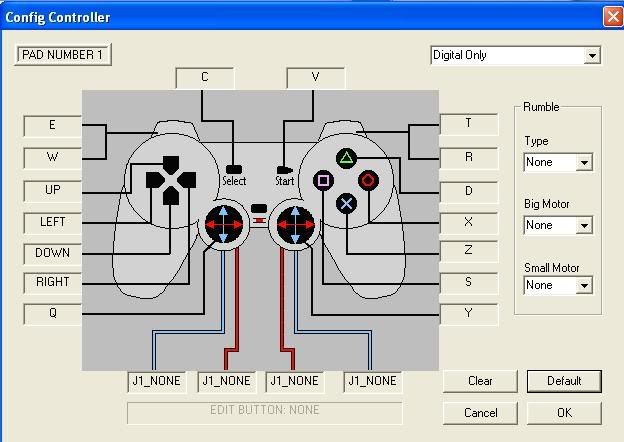Click the fourth J1_NONE box for right stick vertical axis
Screen dimensions: 624x442
(373, 382)
